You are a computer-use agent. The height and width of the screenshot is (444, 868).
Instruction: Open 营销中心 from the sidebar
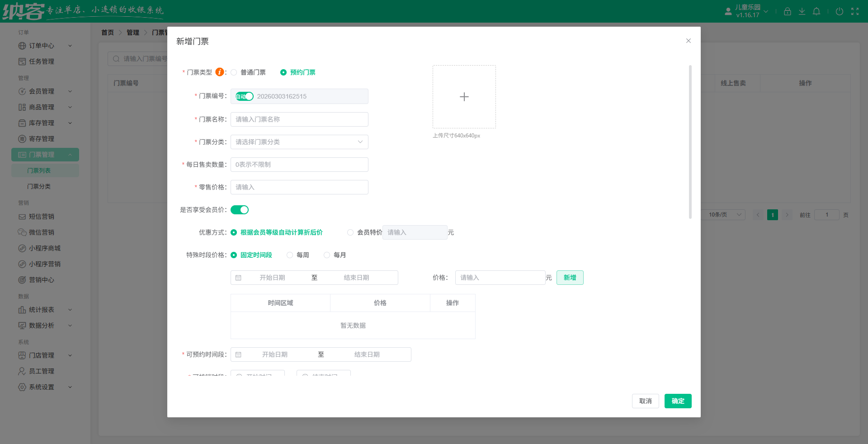tap(41, 279)
